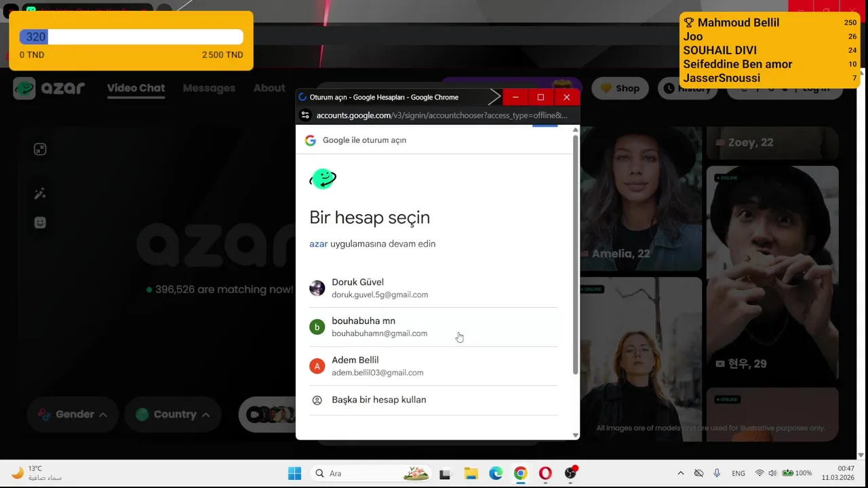Click the speaker volume tray icon
This screenshot has width=868, height=488.
coord(772,473)
